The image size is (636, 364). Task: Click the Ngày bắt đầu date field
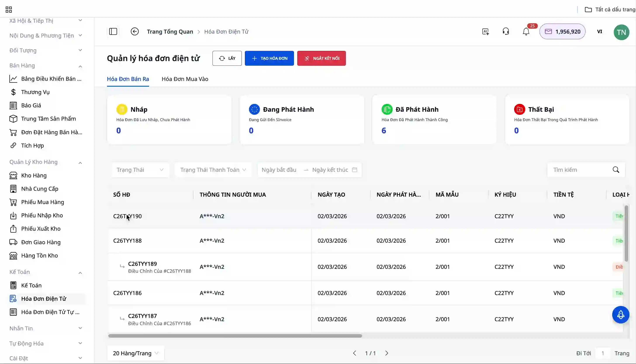[279, 170]
